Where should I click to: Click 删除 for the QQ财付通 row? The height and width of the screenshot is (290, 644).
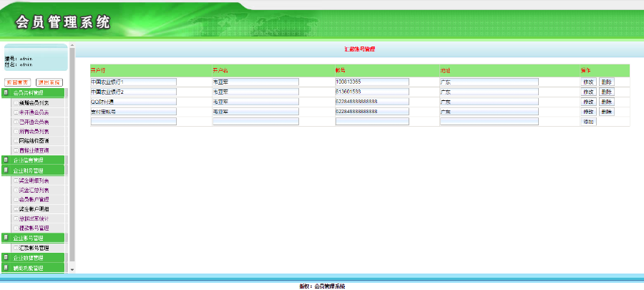(x=607, y=102)
